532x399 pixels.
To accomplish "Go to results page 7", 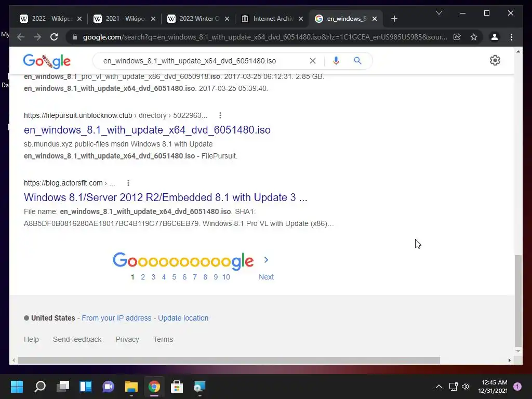I will pyautogui.click(x=195, y=277).
